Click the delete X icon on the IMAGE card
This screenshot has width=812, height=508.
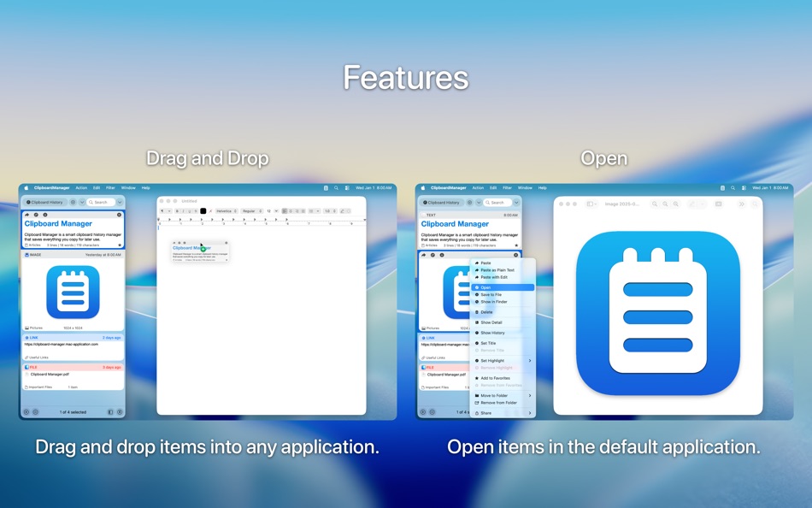[120, 214]
